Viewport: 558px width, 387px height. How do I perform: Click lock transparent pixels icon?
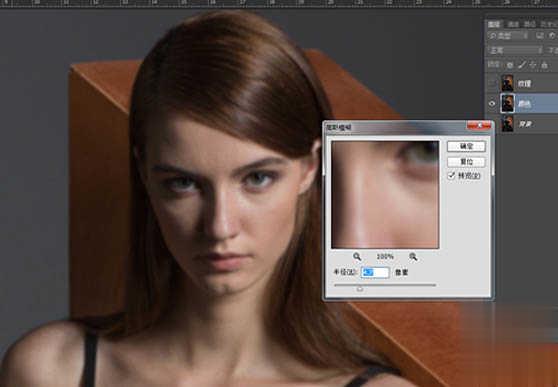pyautogui.click(x=510, y=65)
